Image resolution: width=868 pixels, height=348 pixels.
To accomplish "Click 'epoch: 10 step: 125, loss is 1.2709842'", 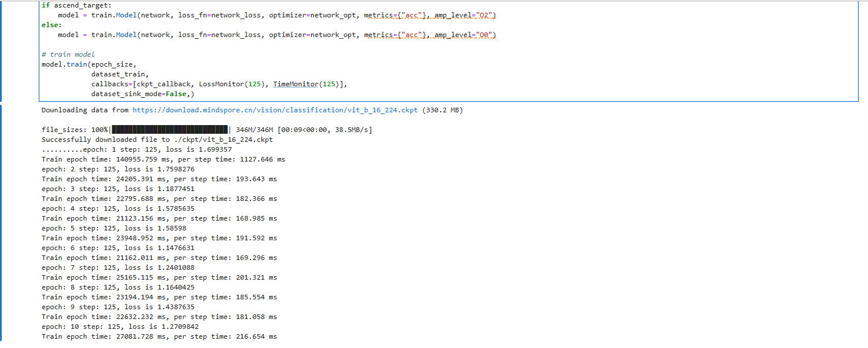I will click(120, 327).
